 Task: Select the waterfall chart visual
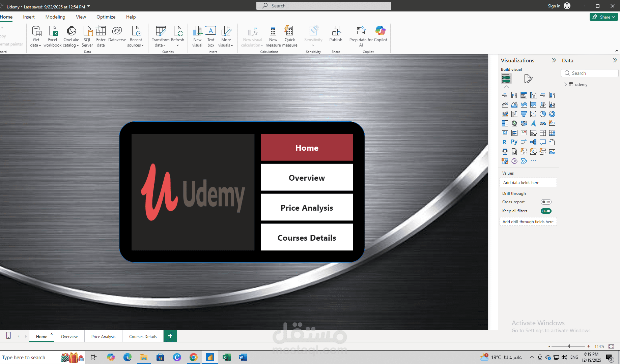pyautogui.click(x=514, y=114)
